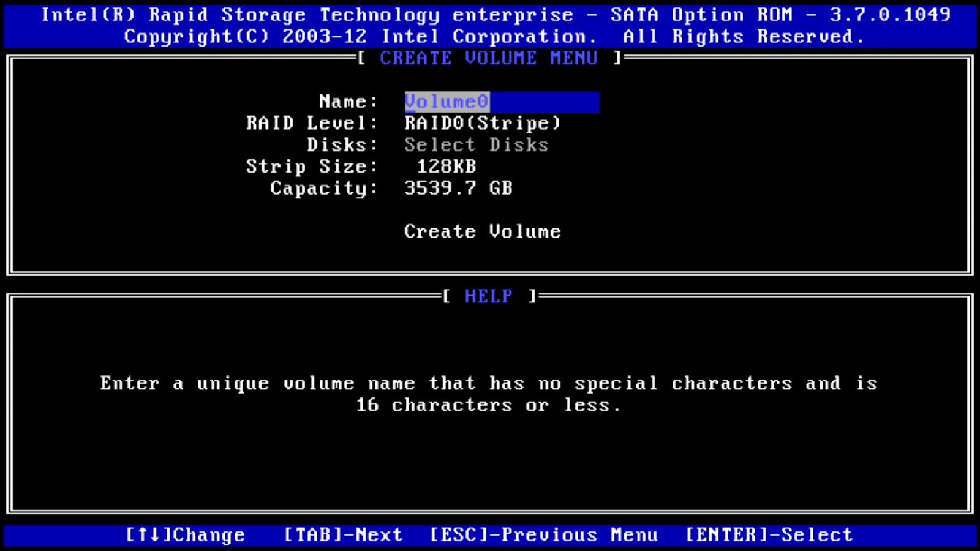This screenshot has height=551, width=980.
Task: Select the CREATE VOLUME MENU title
Action: tap(488, 58)
